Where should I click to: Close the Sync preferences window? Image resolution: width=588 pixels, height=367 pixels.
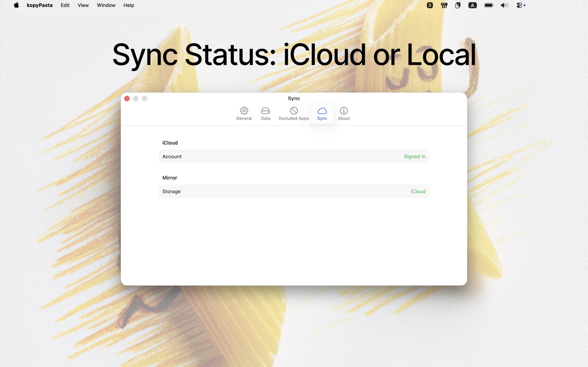(x=127, y=98)
